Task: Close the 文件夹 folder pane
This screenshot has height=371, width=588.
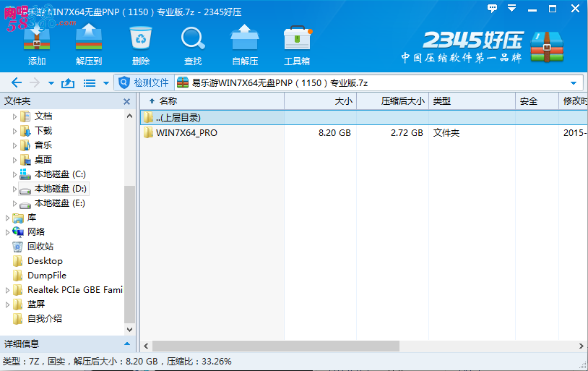Action: [x=126, y=101]
